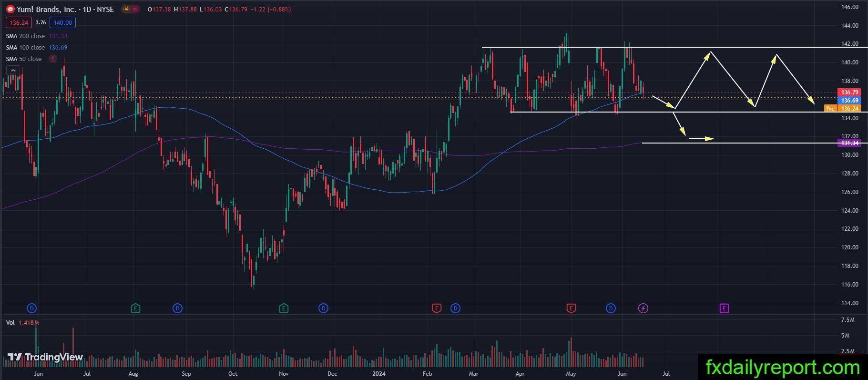
Task: Select the SMA 50 close legend
Action: coord(24,59)
